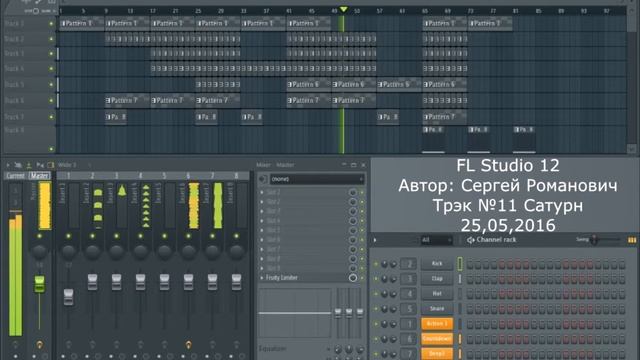Mute mixer insert 2 LED
Image resolution: width=640 pixels, height=360 pixels.
[x=92, y=236]
